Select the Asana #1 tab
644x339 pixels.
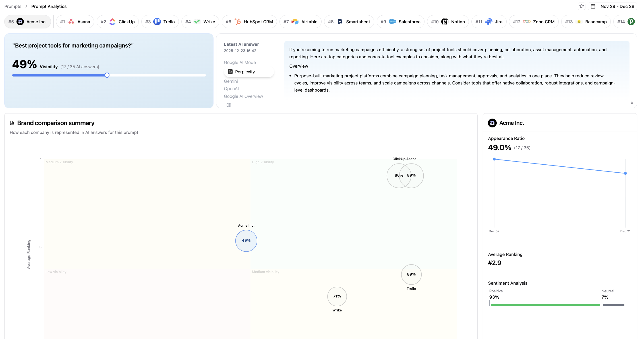coord(75,22)
